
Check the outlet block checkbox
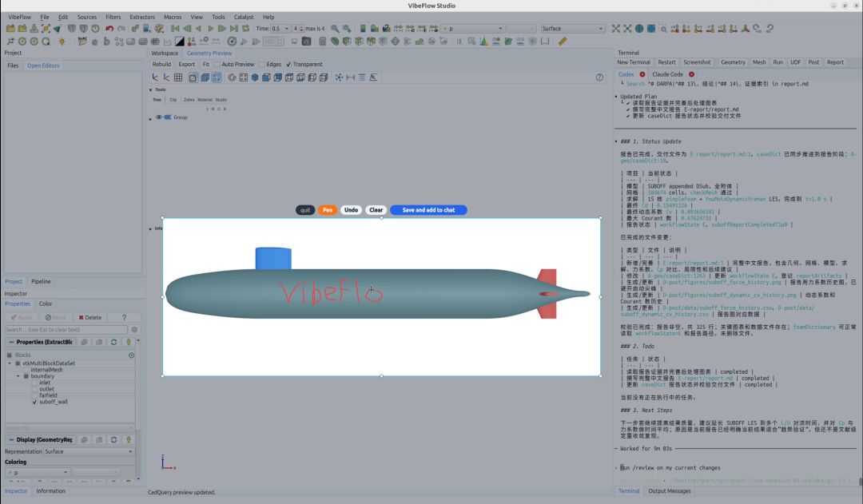click(34, 389)
